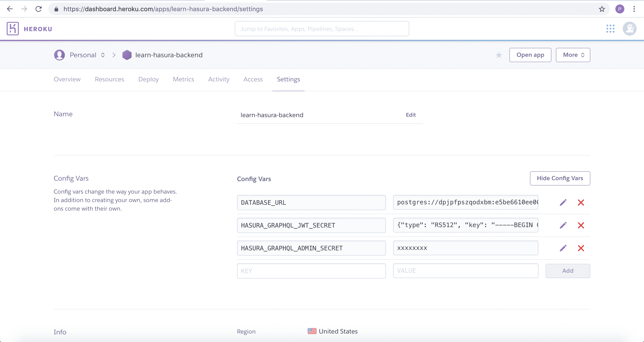Click the postgres:// value field

(x=466, y=202)
